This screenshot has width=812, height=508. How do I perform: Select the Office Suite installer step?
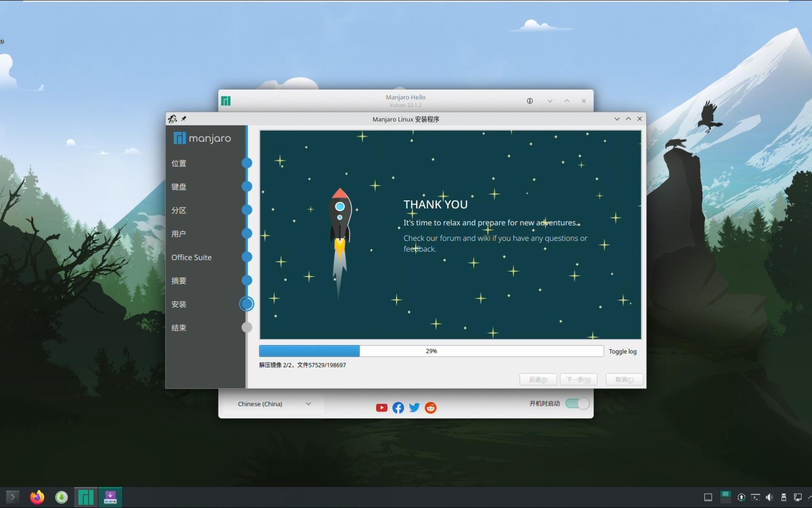point(192,257)
